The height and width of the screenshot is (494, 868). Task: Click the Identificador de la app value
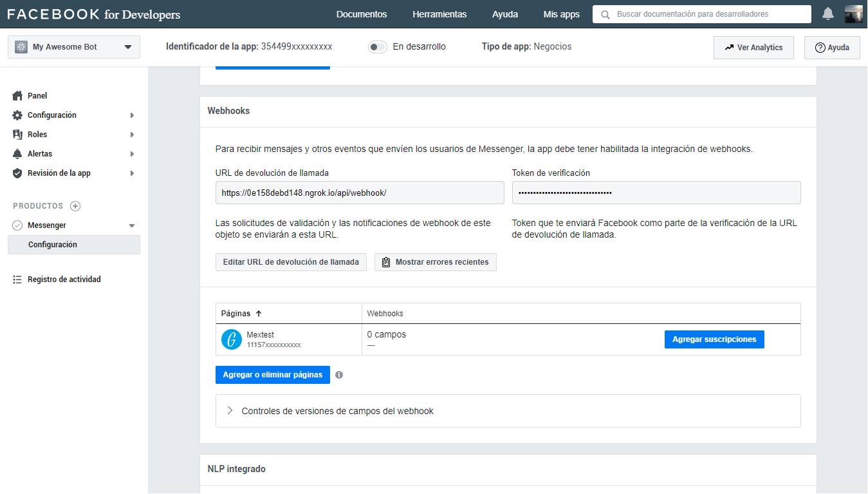tap(297, 46)
